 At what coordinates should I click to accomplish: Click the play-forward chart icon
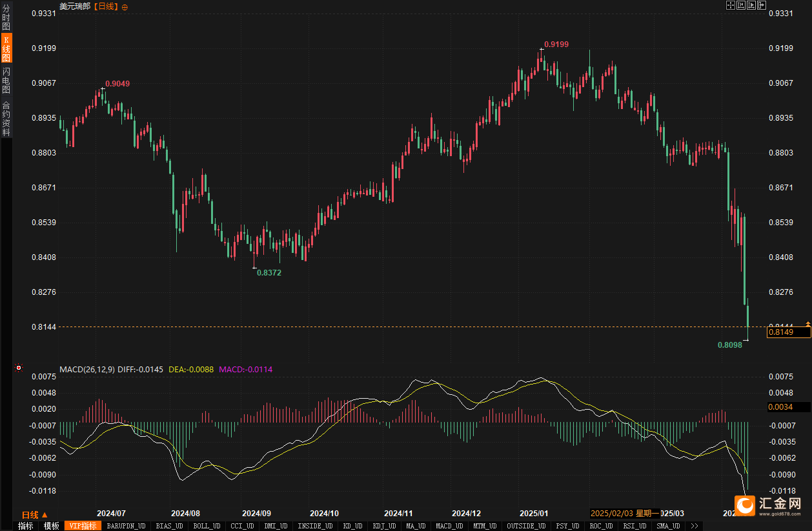pos(751,5)
